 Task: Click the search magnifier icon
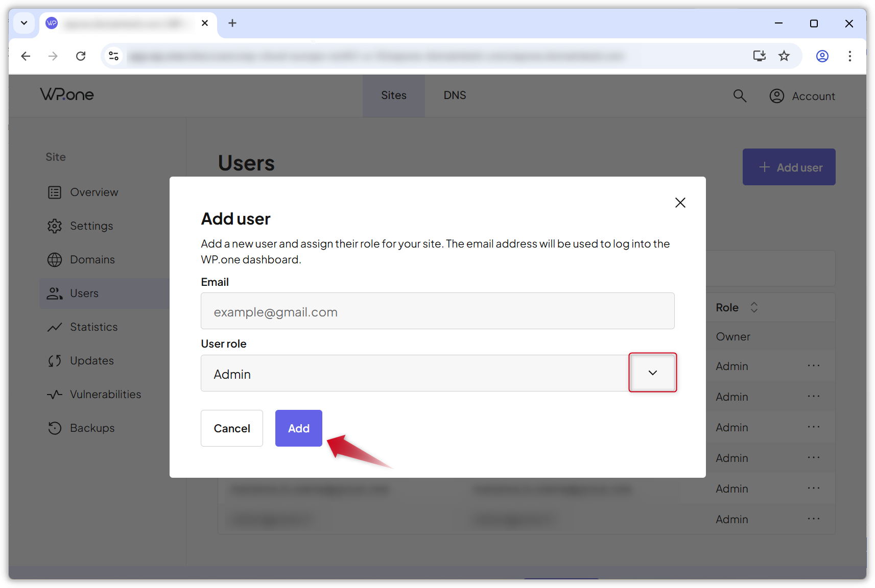tap(740, 96)
